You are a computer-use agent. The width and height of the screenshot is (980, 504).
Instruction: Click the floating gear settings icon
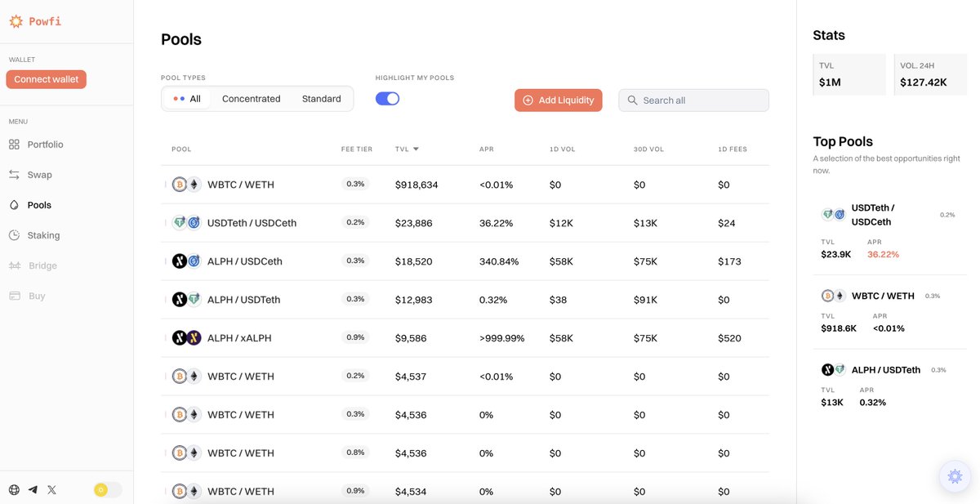point(955,476)
